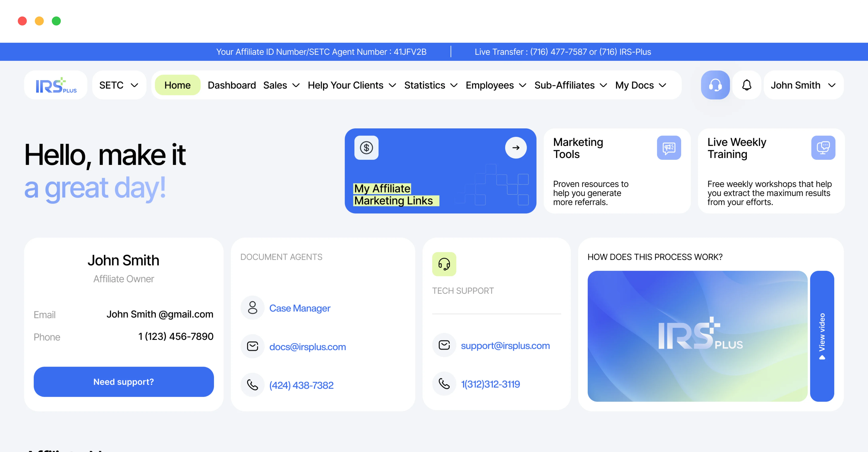Click the document agents phone icon

(252, 385)
